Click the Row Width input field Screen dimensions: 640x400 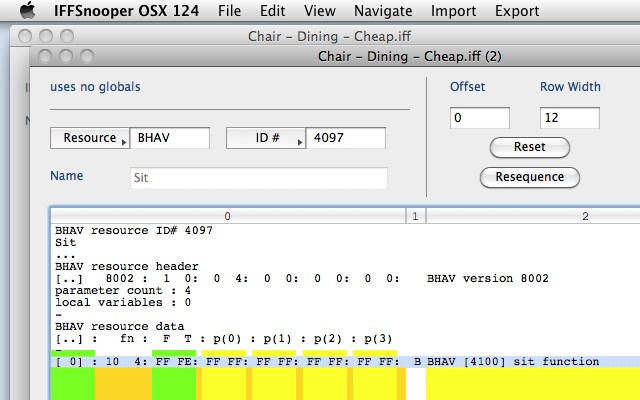click(x=569, y=118)
